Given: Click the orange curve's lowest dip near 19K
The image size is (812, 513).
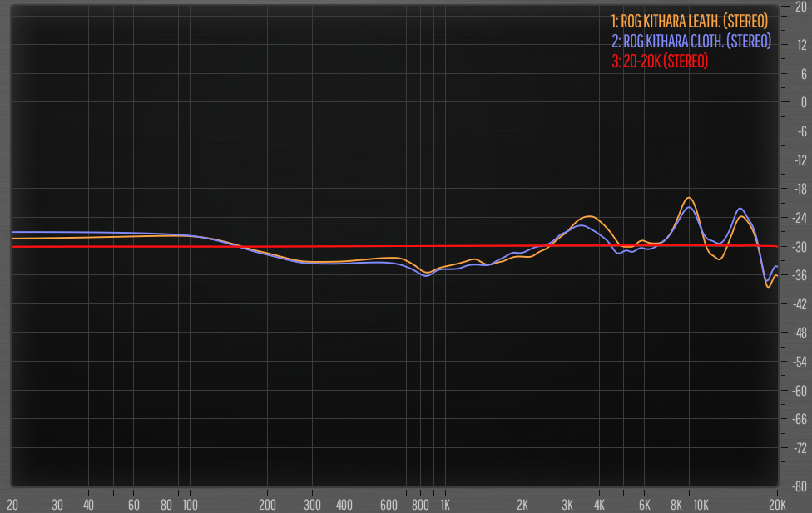Looking at the screenshot, I should pos(768,286).
